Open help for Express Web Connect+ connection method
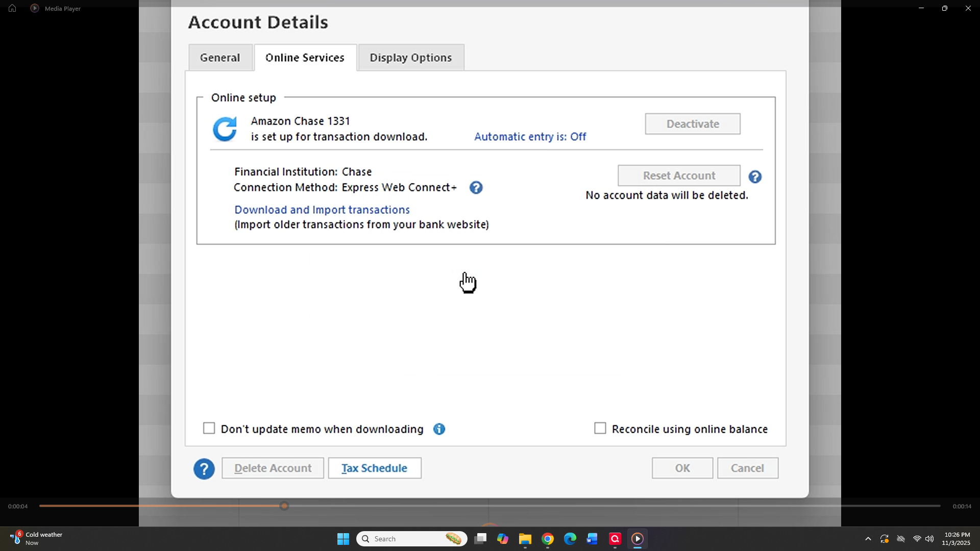980x551 pixels. click(476, 188)
